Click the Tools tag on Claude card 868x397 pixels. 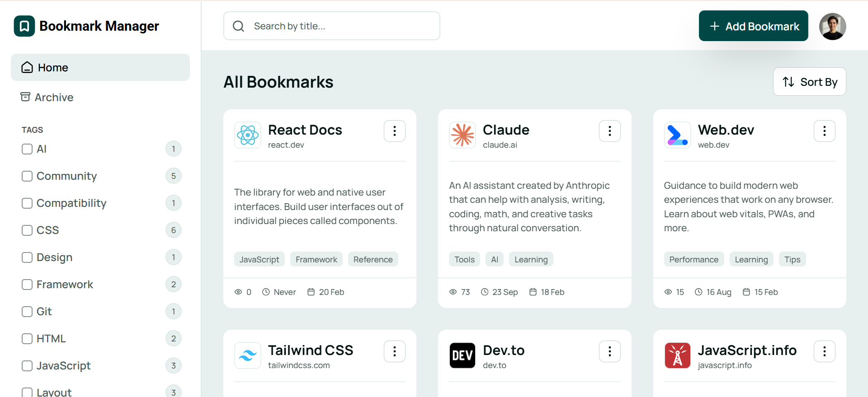(x=464, y=259)
